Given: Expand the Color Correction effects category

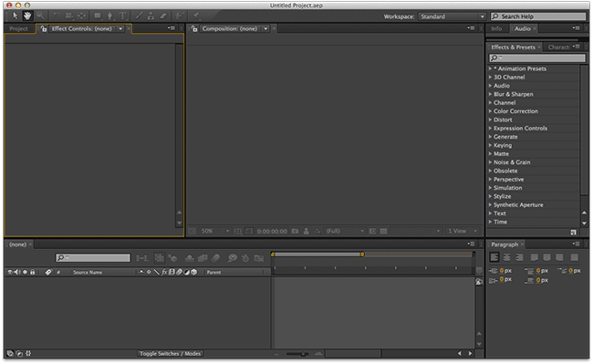Looking at the screenshot, I should click(490, 111).
